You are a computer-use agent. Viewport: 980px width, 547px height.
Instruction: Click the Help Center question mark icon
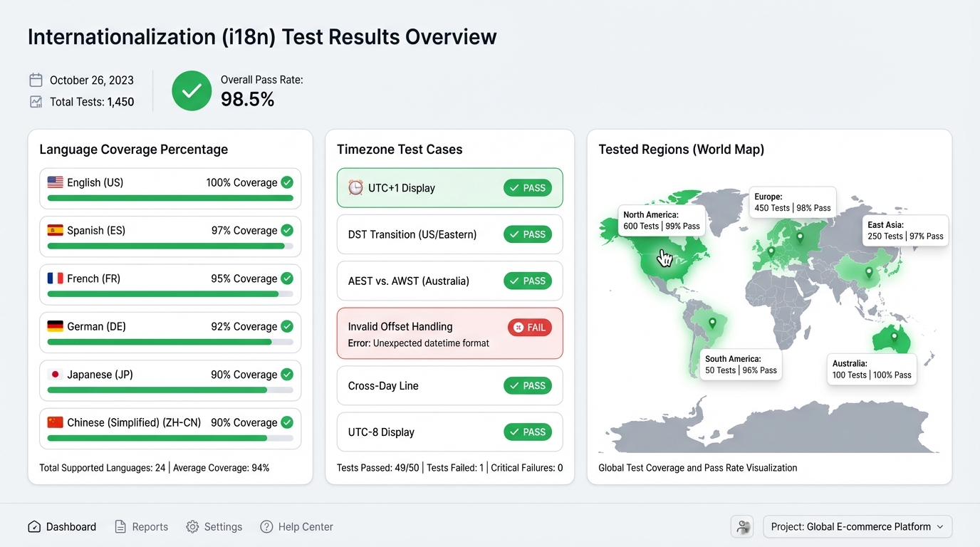coord(266,526)
